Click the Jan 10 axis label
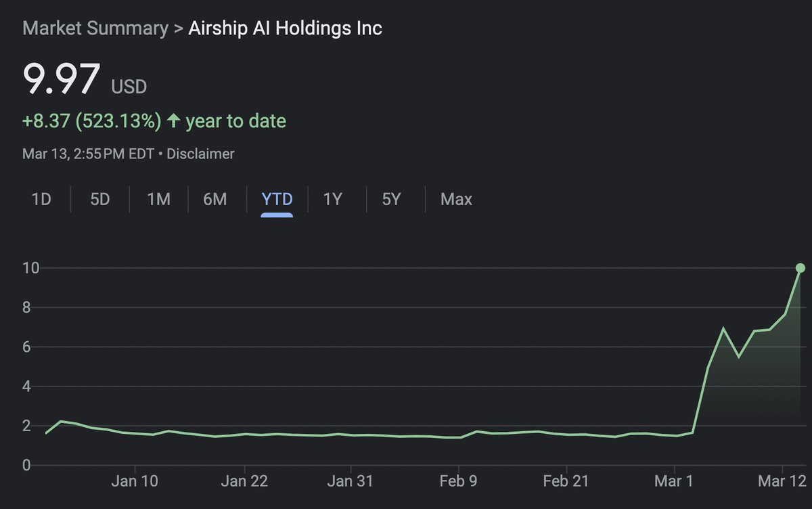Screen dimensions: 812x509 (135, 481)
